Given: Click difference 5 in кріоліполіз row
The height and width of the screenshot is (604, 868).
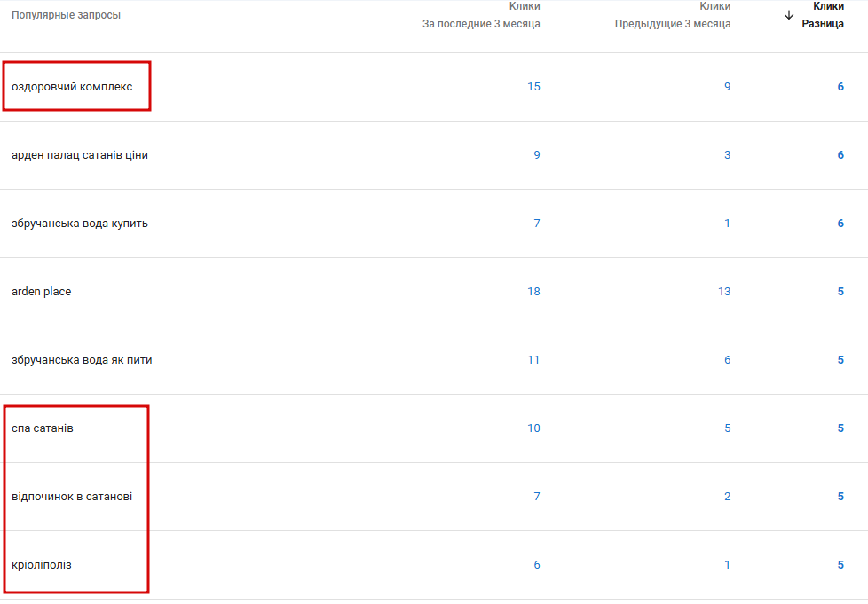Looking at the screenshot, I should click(840, 565).
